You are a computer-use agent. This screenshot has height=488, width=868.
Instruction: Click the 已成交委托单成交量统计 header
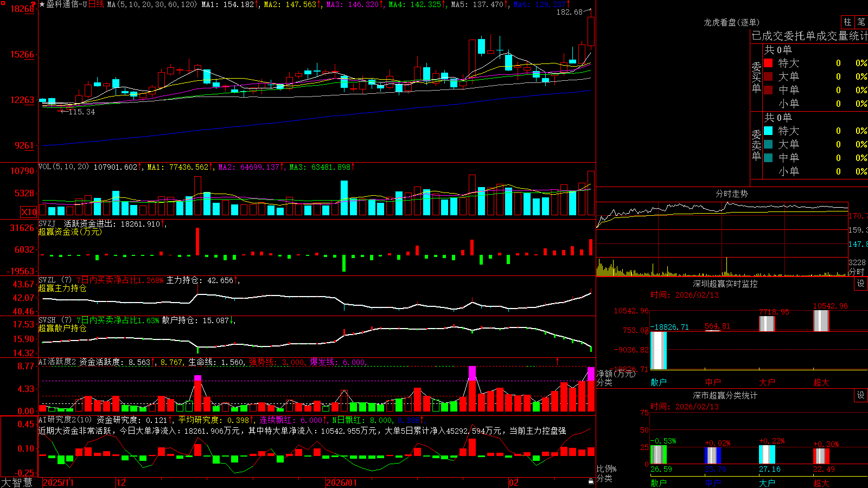point(809,36)
